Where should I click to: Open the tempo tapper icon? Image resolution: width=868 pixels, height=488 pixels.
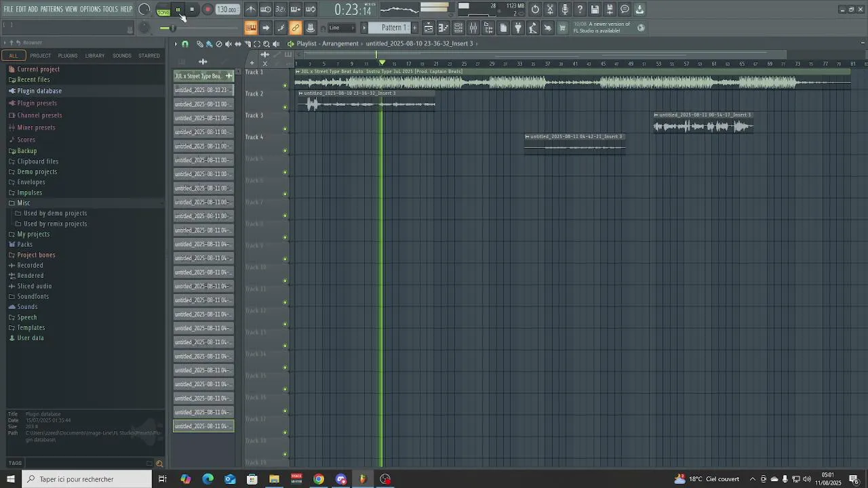[533, 28]
